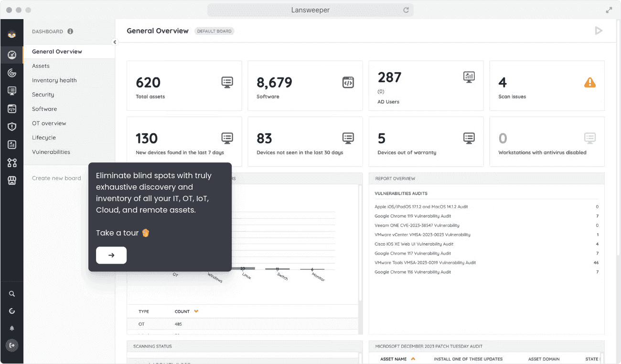
Task: Open the search magnifier icon in sidebar
Action: (x=12, y=293)
